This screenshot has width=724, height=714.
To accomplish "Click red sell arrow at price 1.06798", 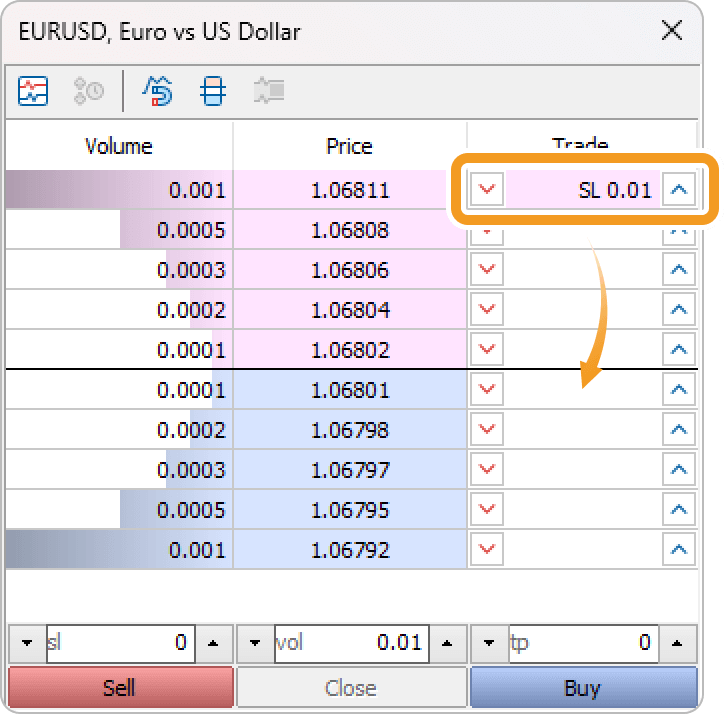I will (487, 430).
